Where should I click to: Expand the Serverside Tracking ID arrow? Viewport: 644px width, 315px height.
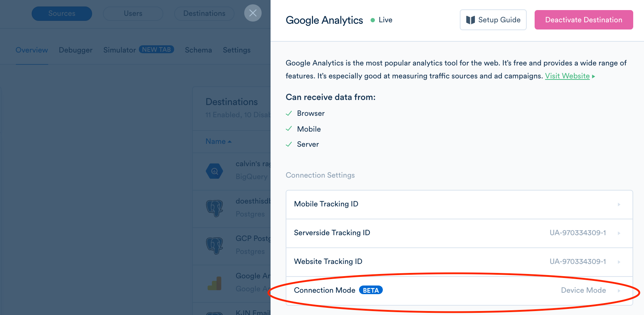point(619,233)
